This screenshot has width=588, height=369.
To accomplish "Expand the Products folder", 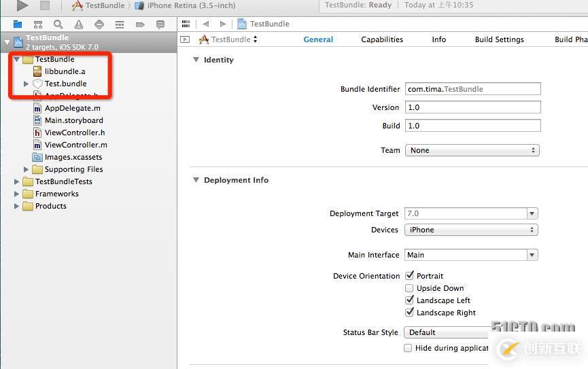I will (x=16, y=207).
